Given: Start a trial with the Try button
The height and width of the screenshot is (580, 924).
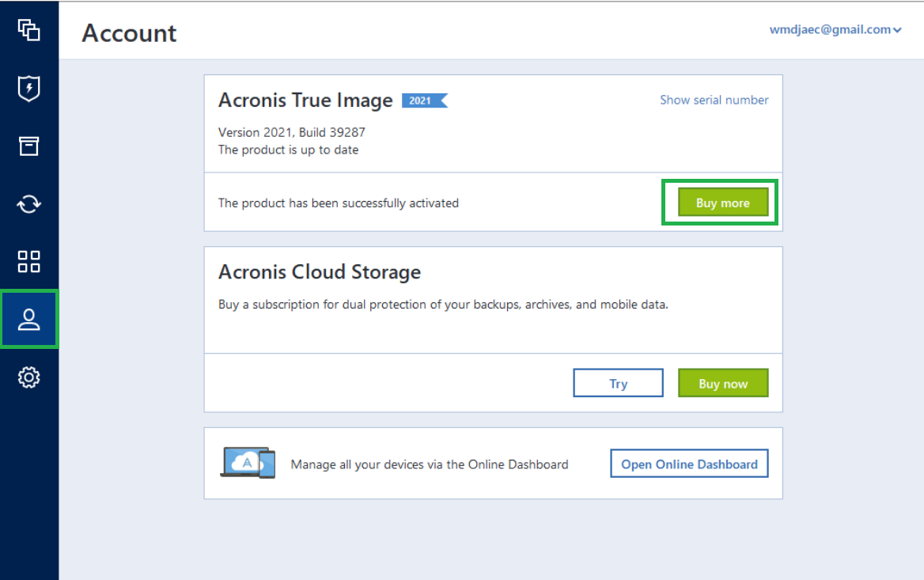Looking at the screenshot, I should pos(618,382).
